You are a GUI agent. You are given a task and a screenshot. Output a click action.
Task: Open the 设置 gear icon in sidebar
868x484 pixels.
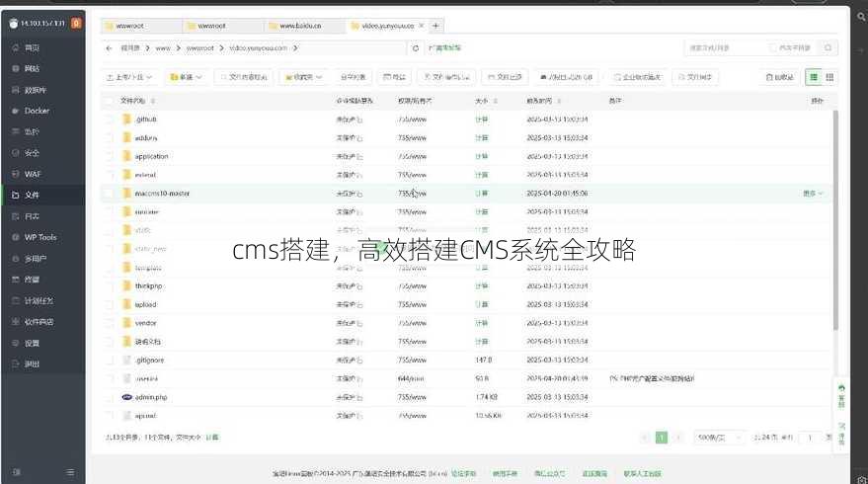[x=16, y=343]
